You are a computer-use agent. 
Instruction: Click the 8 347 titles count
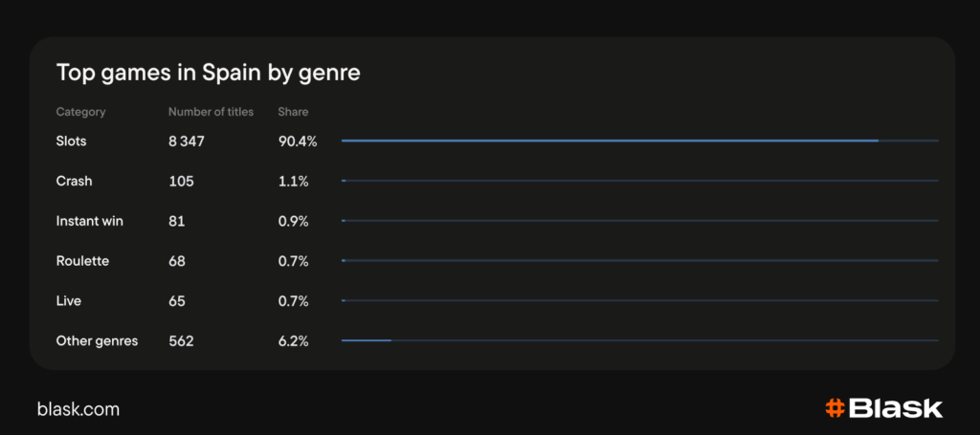pos(187,141)
